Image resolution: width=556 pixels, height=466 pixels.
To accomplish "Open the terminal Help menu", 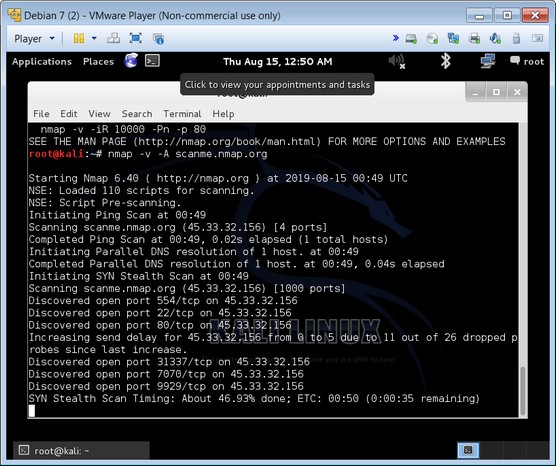I will point(223,114).
